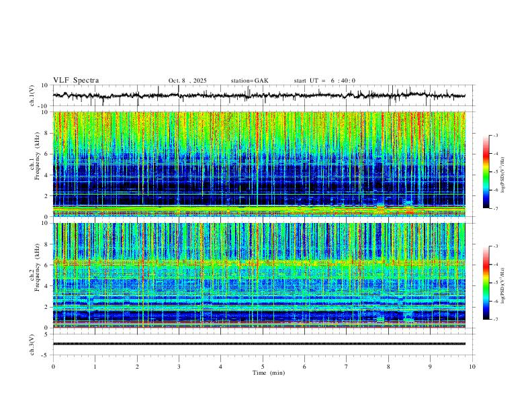Viewport: 532px width, 411px height.
Task: Click the ch.2 colorbar log(PSD) label
Action: [x=503, y=285]
